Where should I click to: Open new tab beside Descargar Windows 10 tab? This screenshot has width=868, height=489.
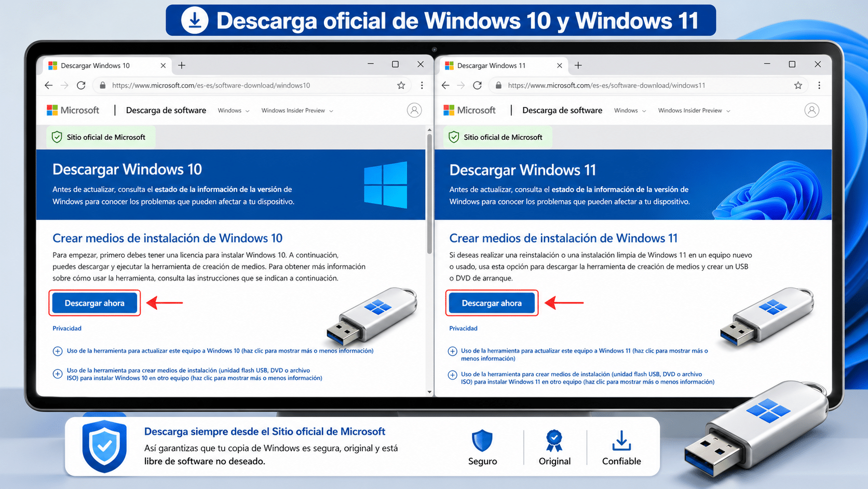(182, 65)
